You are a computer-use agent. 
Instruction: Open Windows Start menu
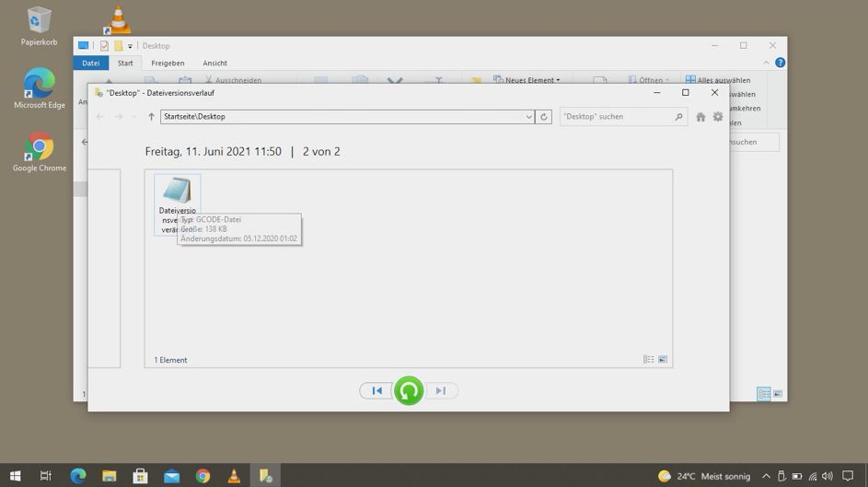click(15, 476)
